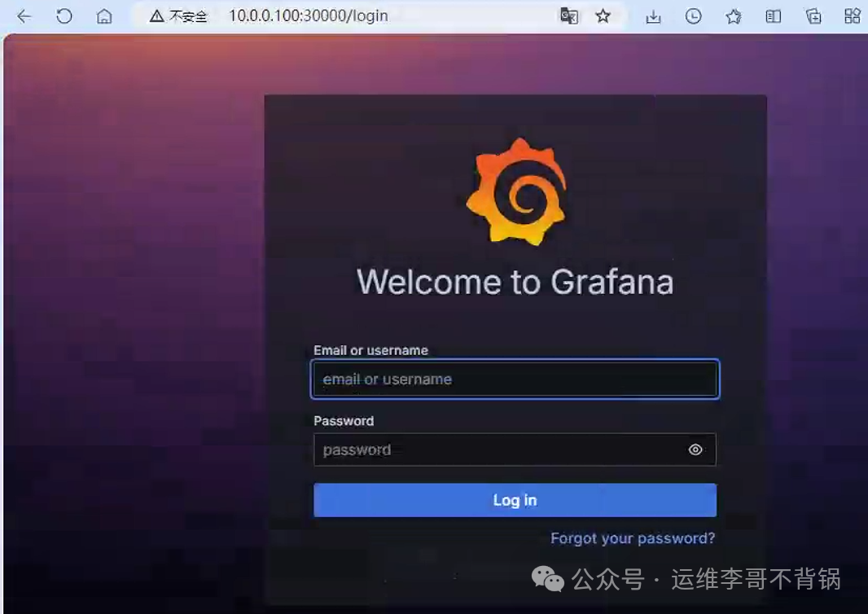Go back with the browser back arrow
868x614 pixels.
click(x=24, y=16)
